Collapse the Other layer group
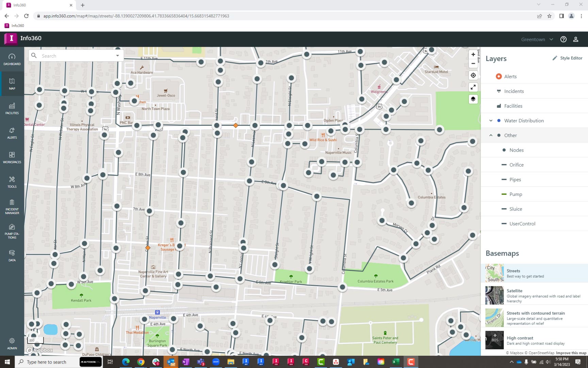This screenshot has width=588, height=368. pos(491,135)
